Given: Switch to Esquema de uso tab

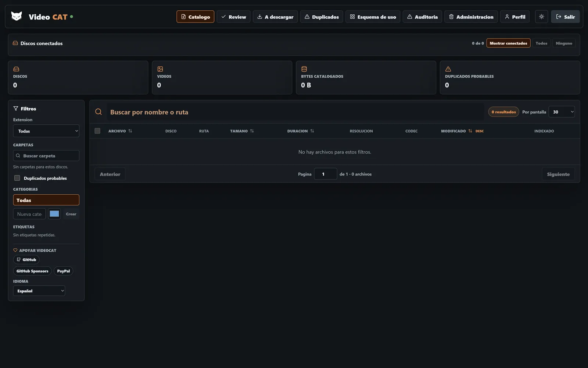Looking at the screenshot, I should click(373, 17).
